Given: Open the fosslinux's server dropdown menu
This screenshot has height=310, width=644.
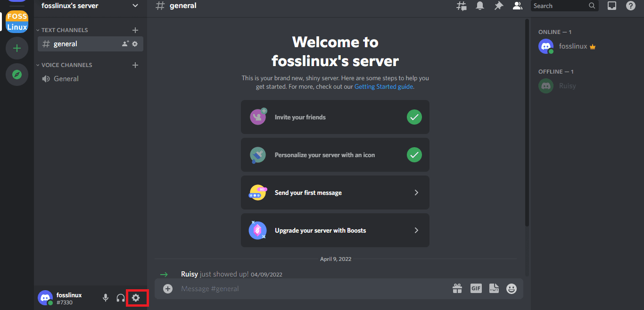Looking at the screenshot, I should [135, 6].
